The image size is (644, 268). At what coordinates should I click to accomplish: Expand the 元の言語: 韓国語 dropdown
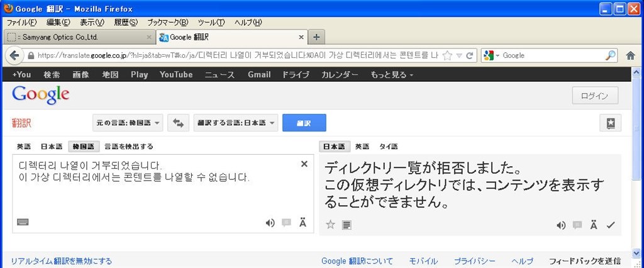click(x=128, y=123)
